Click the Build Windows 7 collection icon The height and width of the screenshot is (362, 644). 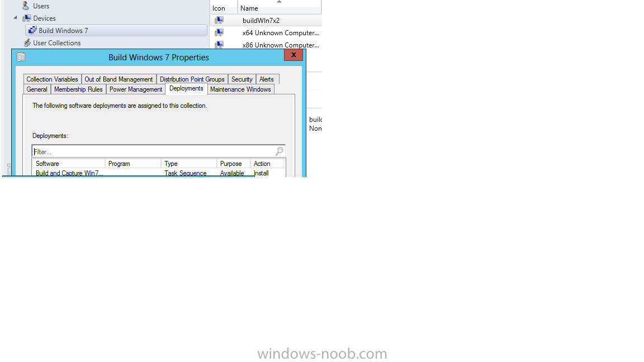pyautogui.click(x=32, y=30)
